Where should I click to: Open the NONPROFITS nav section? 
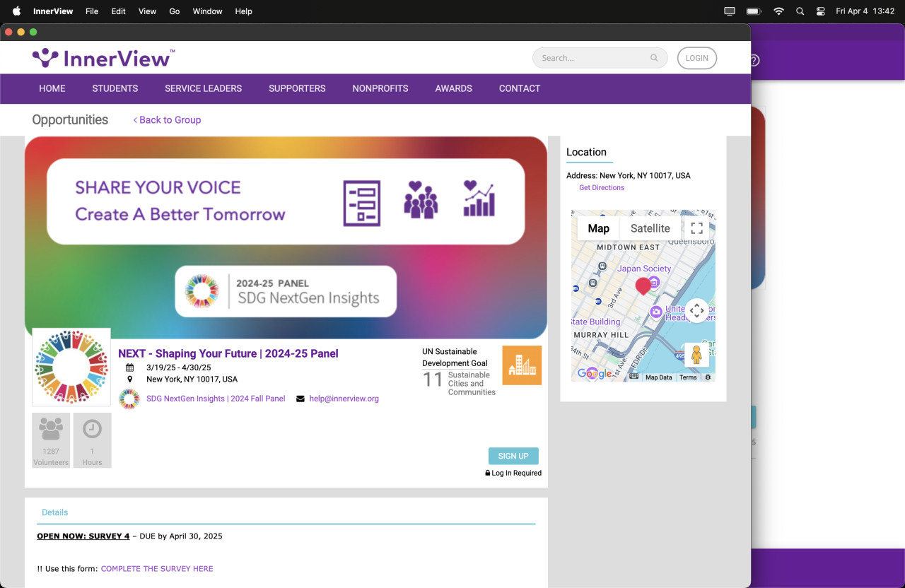[x=380, y=88]
